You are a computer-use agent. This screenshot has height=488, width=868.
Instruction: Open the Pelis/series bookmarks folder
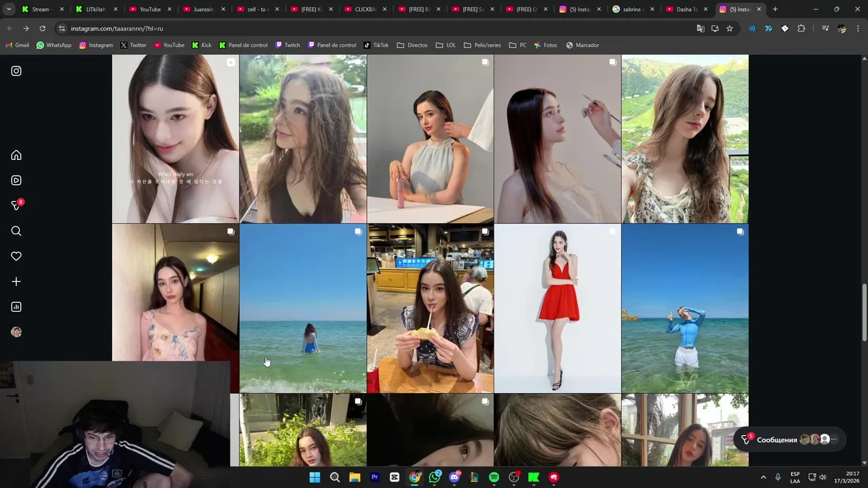point(482,45)
